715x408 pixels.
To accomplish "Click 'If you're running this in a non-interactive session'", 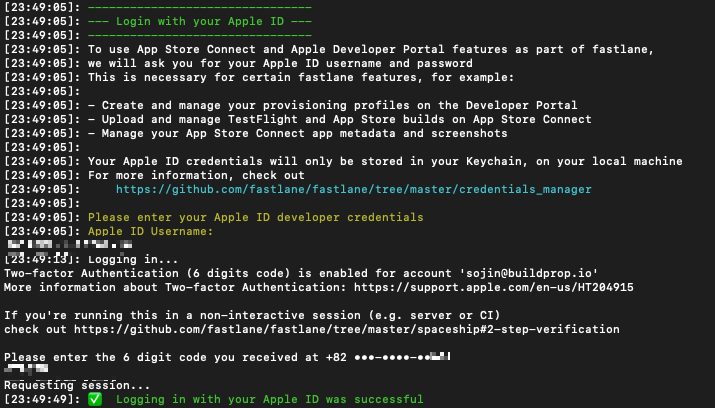I will pyautogui.click(x=252, y=315).
